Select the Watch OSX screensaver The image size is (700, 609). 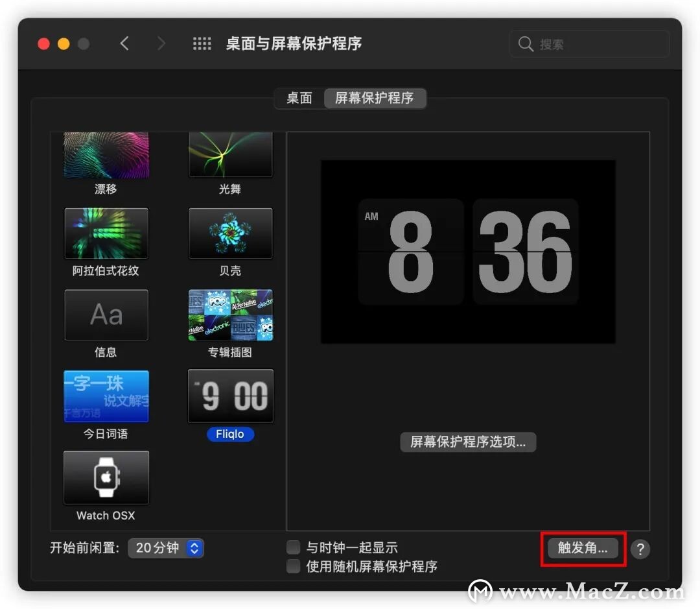(106, 477)
